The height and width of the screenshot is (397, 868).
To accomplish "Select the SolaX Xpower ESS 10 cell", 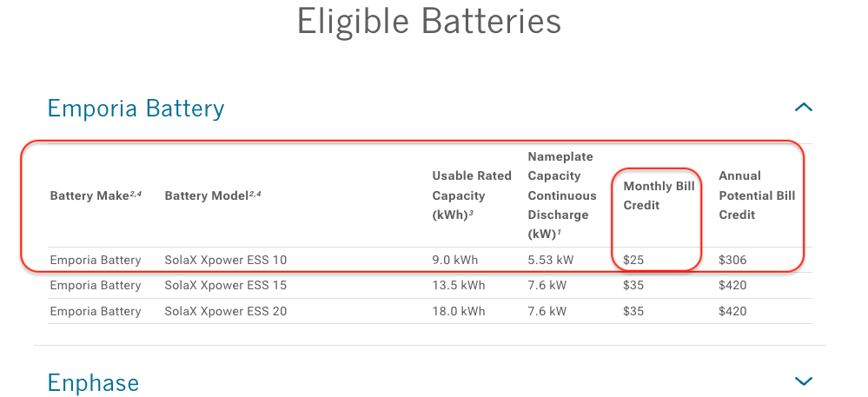I will click(x=226, y=260).
